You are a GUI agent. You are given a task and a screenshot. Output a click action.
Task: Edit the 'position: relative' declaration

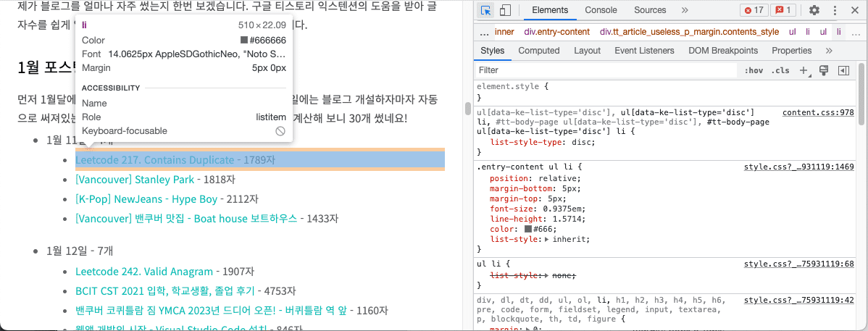(x=535, y=178)
